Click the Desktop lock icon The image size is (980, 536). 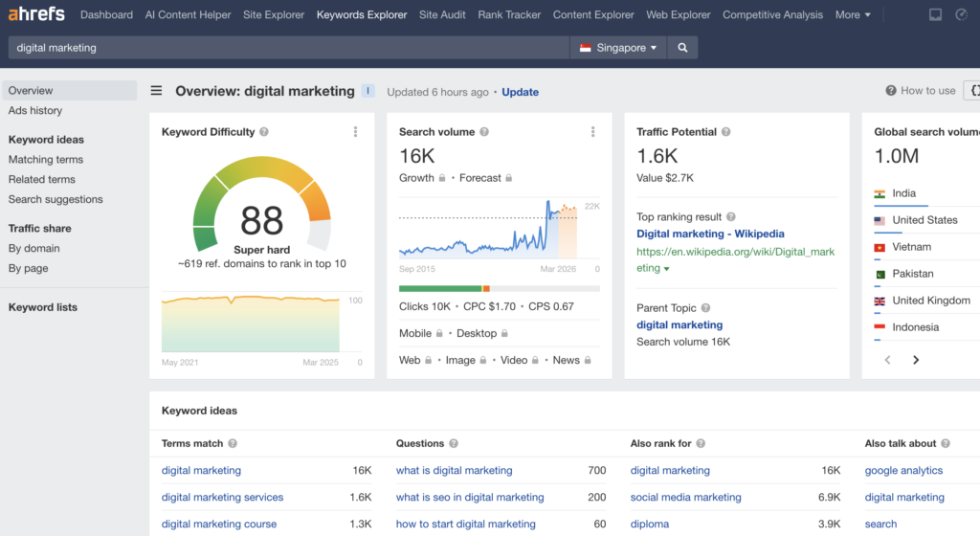click(x=504, y=334)
